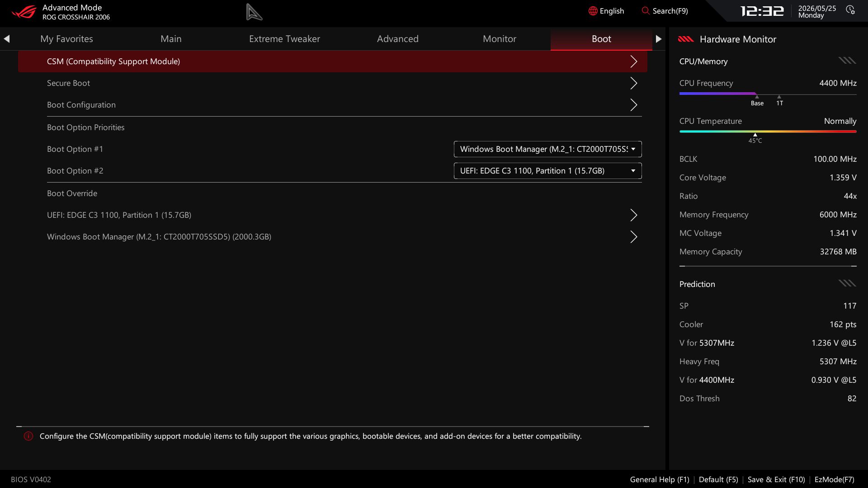Viewport: 868px width, 488px height.
Task: Click BCLK value 100.00 MHz
Action: [x=835, y=159]
